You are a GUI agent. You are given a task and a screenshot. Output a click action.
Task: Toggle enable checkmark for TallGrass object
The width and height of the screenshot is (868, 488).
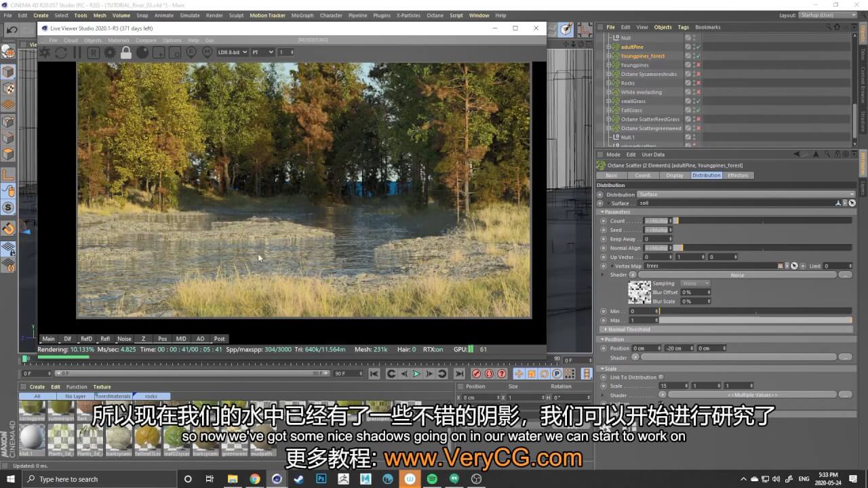698,110
